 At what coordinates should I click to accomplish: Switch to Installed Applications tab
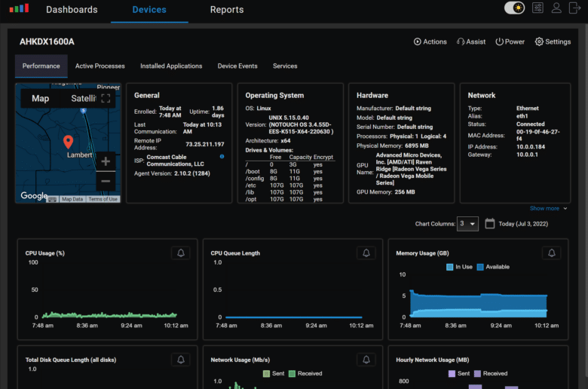coord(171,66)
